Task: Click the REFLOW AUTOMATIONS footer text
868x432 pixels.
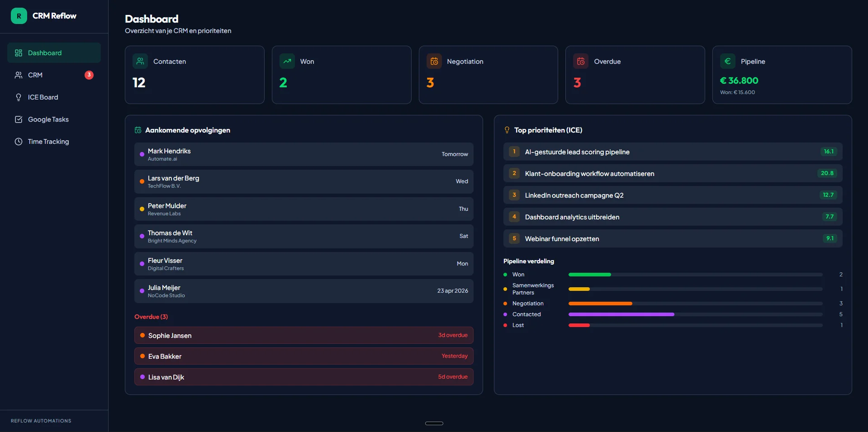Action: pyautogui.click(x=41, y=421)
